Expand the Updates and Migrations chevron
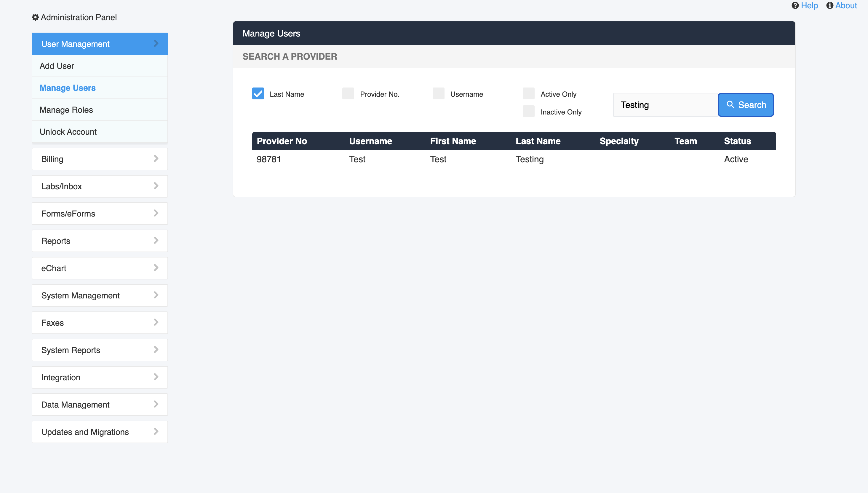Image resolution: width=868 pixels, height=493 pixels. pos(156,431)
